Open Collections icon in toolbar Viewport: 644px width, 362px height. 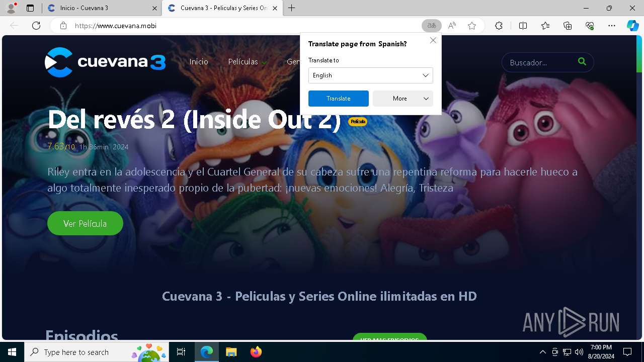tap(568, 26)
